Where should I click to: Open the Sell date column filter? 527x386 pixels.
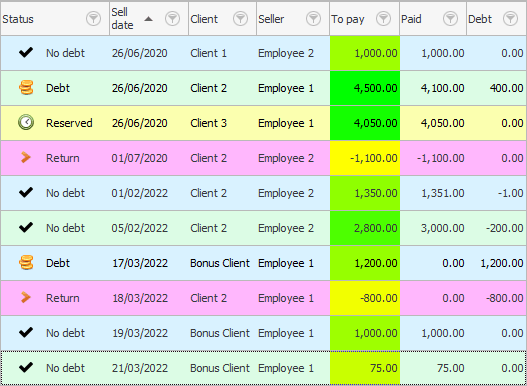tap(172, 19)
